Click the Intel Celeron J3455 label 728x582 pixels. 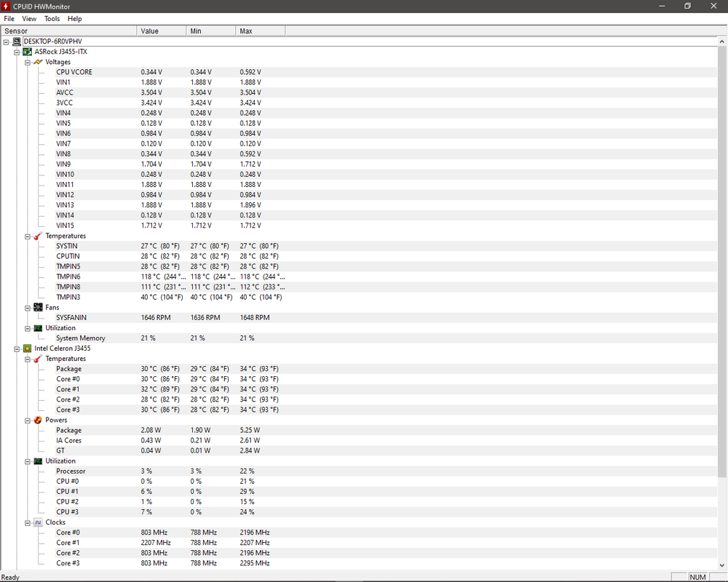click(x=62, y=348)
